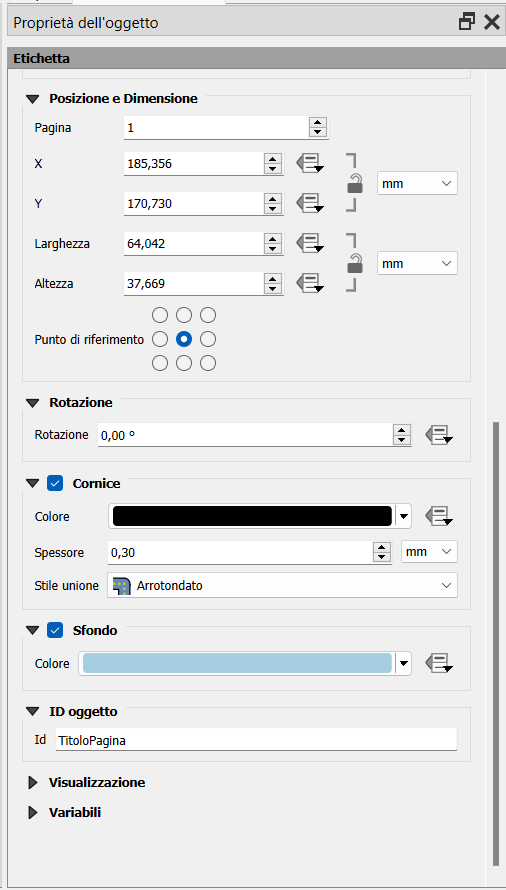Click the Rotazione field showing 0,00 °
Image resolution: width=506 pixels, height=890 pixels.
[x=245, y=436]
